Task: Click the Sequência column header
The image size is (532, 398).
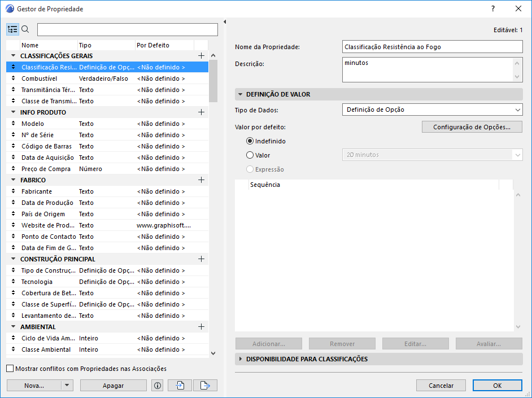Action: [x=373, y=185]
